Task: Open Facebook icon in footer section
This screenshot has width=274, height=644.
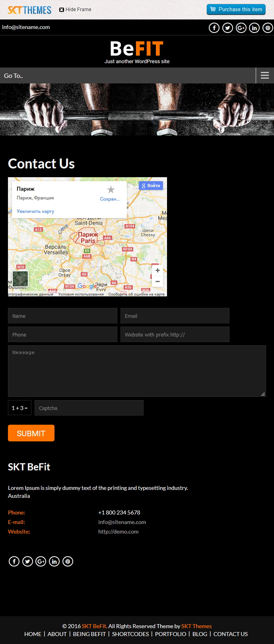Action: click(14, 561)
